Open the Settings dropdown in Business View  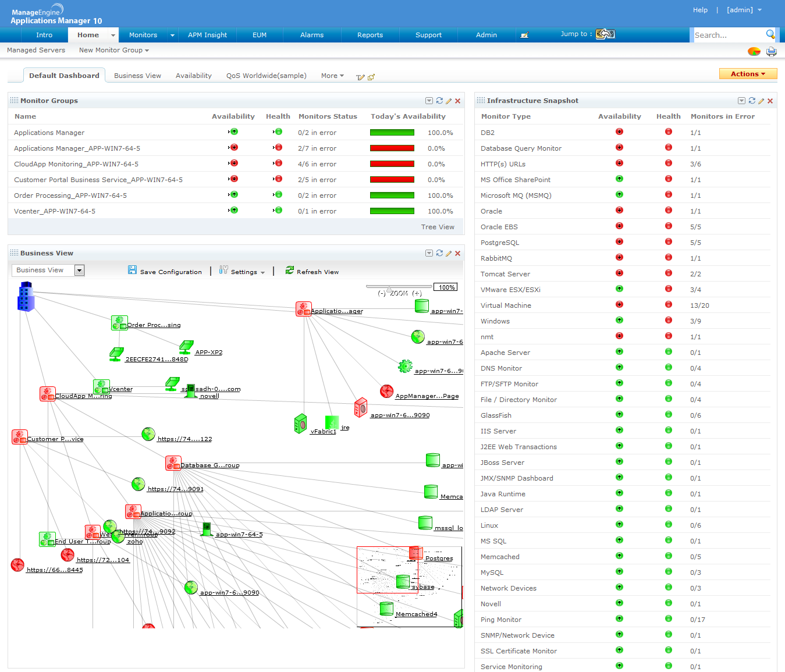[243, 272]
